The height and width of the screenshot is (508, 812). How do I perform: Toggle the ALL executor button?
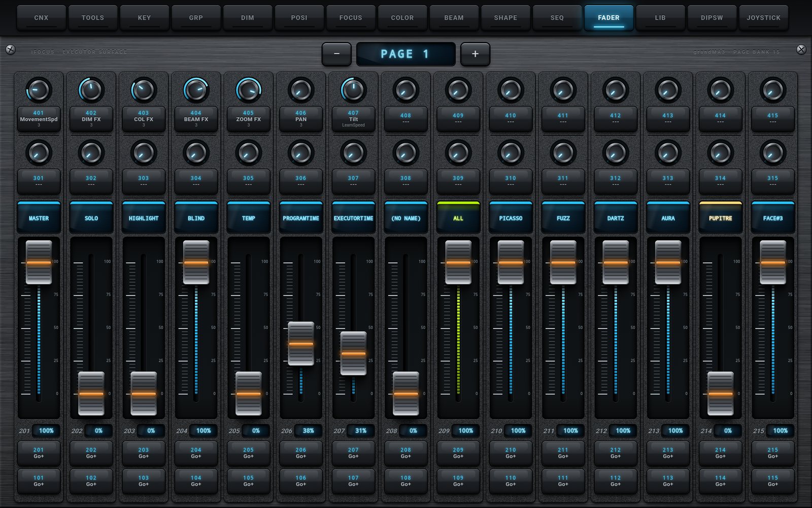[458, 217]
